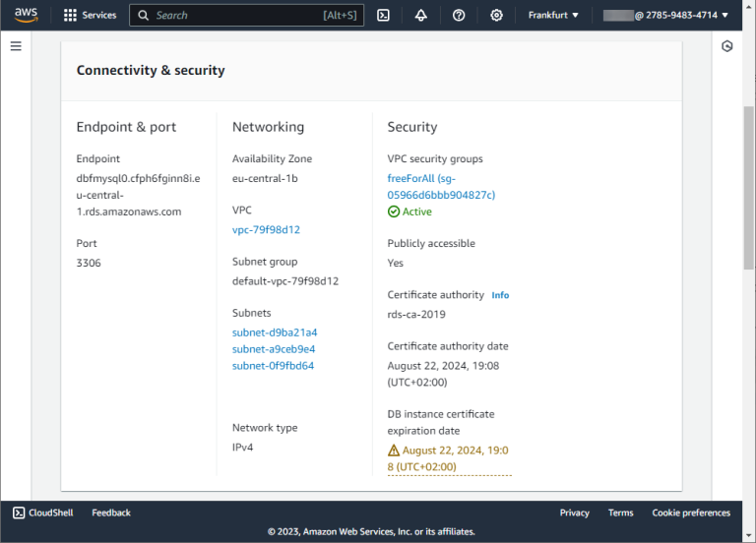Launch CloudShell from top bar icon
The height and width of the screenshot is (543, 756).
point(383,16)
